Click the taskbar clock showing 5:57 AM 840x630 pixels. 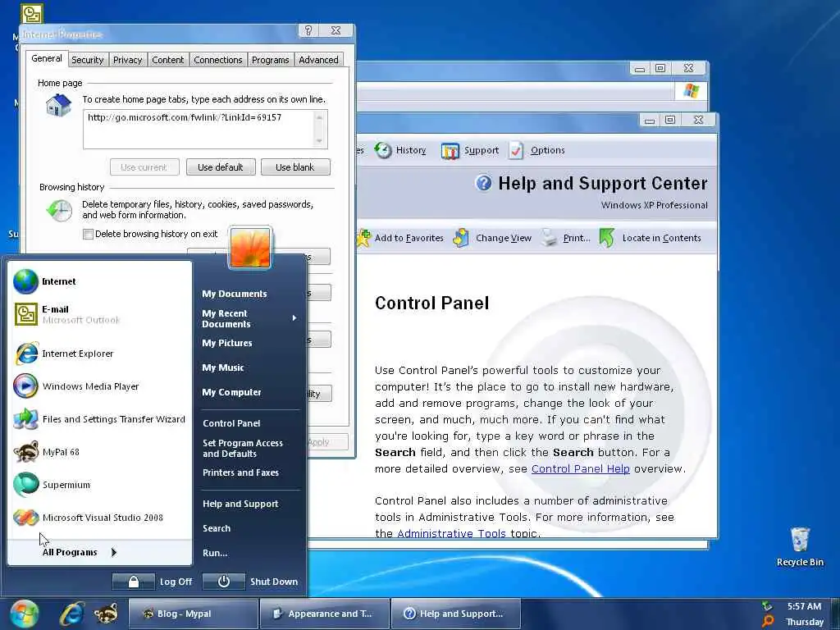[x=804, y=606]
